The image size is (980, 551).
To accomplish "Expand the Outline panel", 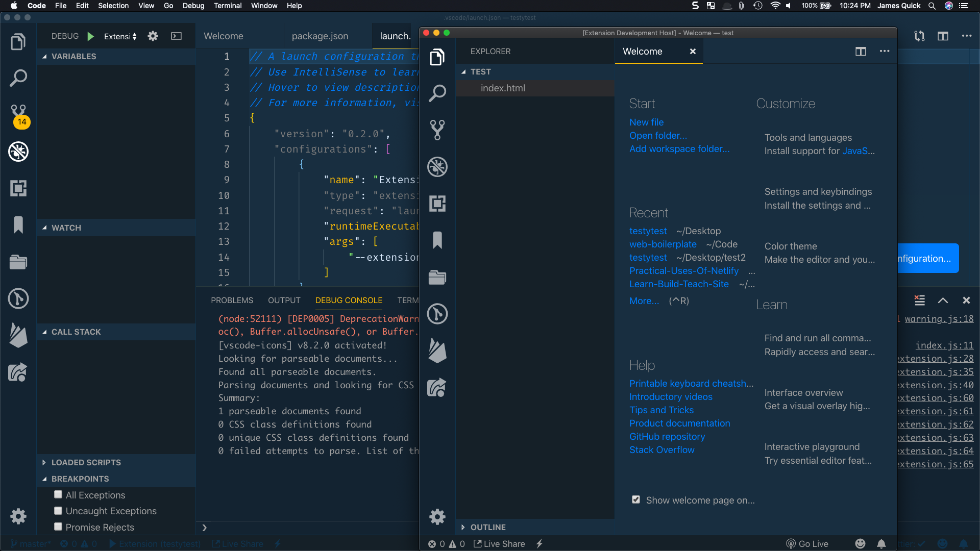I will 487,527.
